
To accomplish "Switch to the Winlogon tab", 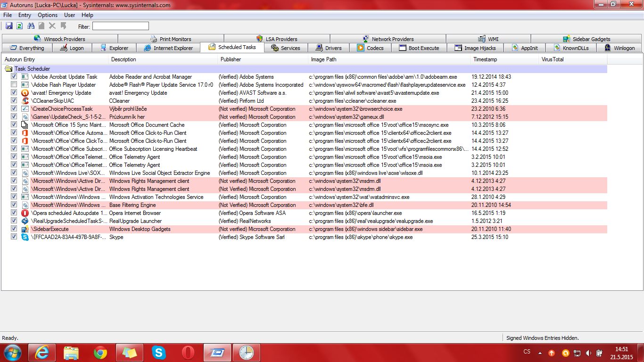I will click(x=619, y=48).
